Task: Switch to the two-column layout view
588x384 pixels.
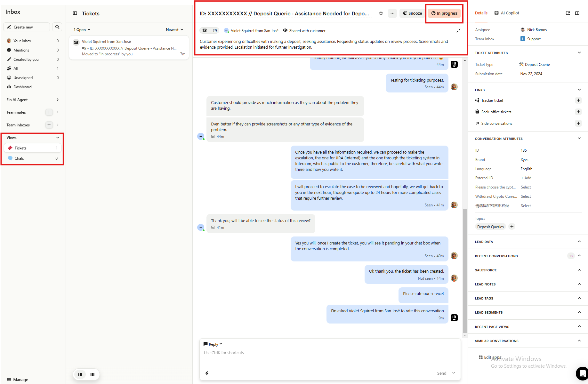Action: click(80, 374)
